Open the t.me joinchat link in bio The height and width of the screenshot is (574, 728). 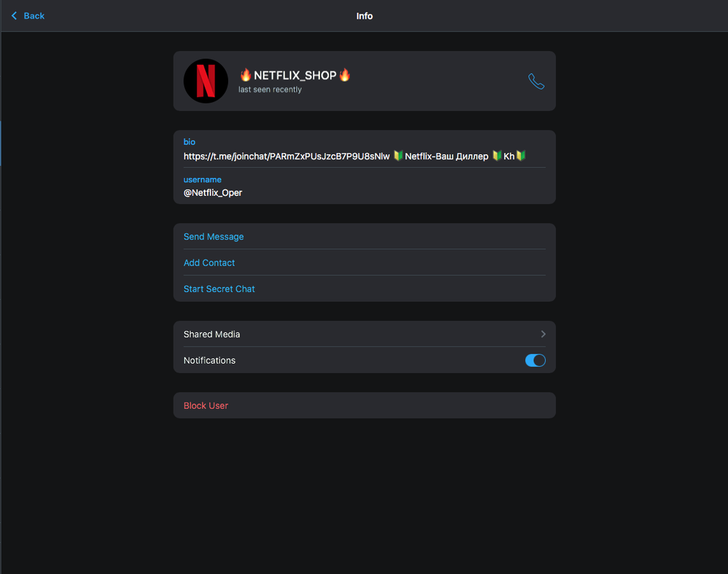286,156
